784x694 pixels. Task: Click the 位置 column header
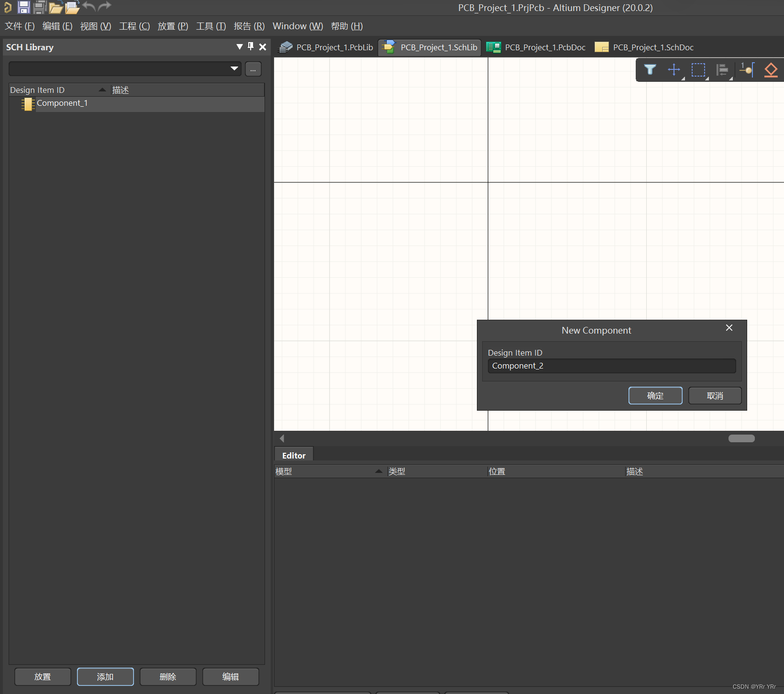click(x=556, y=471)
